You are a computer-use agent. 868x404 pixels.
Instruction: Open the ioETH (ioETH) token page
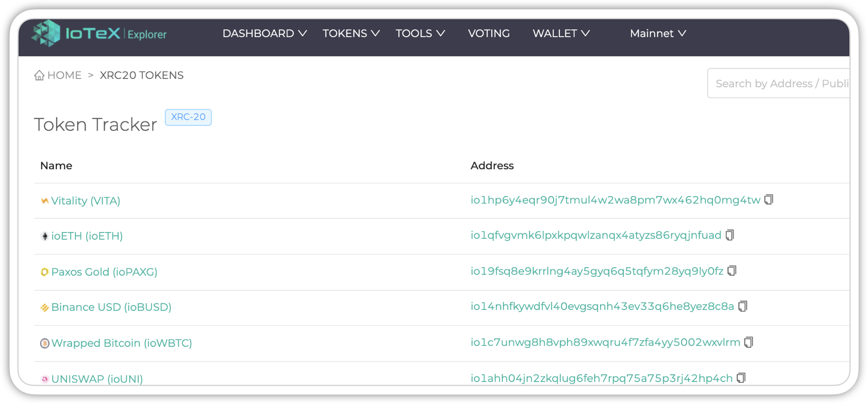click(x=87, y=236)
